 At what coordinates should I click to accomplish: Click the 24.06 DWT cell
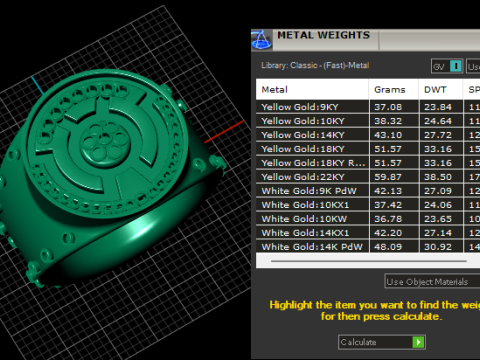[441, 205]
